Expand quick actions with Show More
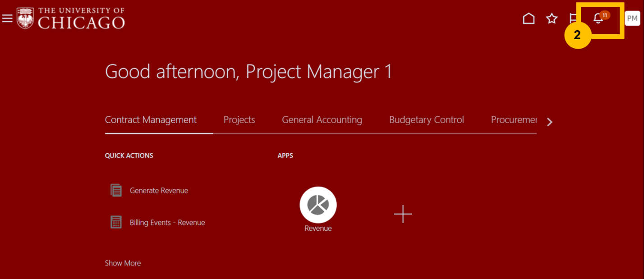 [123, 263]
